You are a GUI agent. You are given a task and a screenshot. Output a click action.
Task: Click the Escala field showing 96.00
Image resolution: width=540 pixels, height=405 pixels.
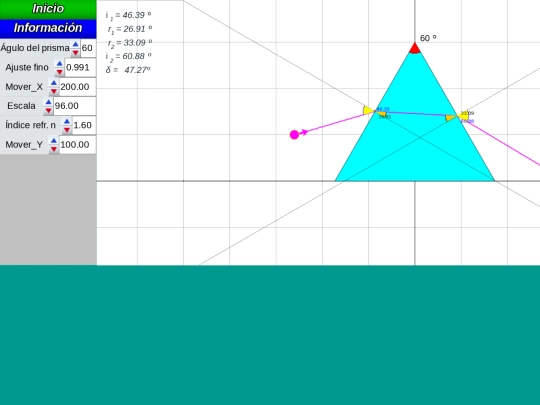75,106
